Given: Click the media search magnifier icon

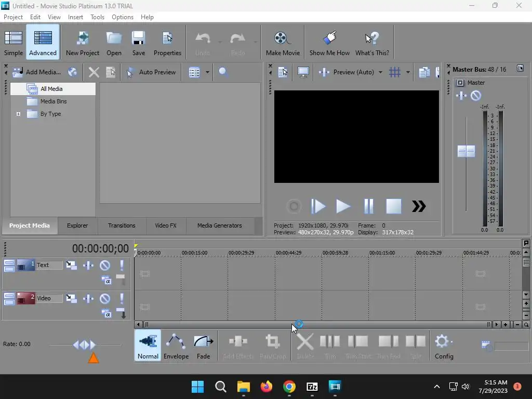Looking at the screenshot, I should pyautogui.click(x=223, y=72).
